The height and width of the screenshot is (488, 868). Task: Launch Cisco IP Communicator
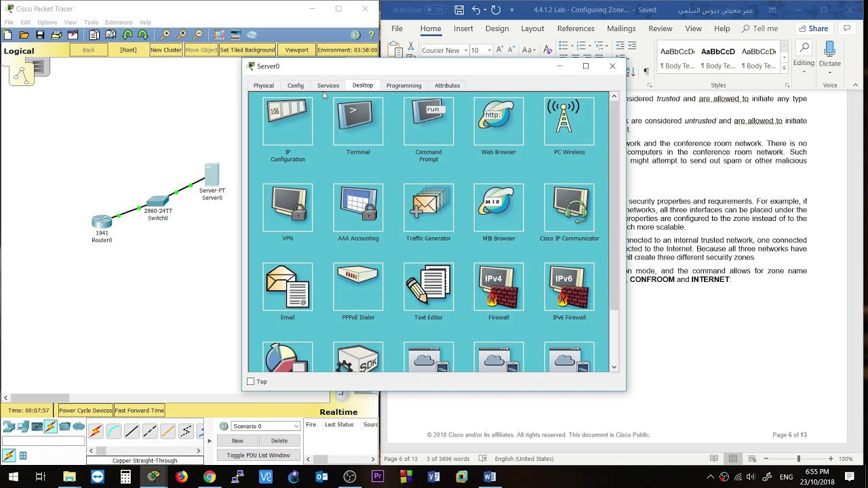(569, 208)
